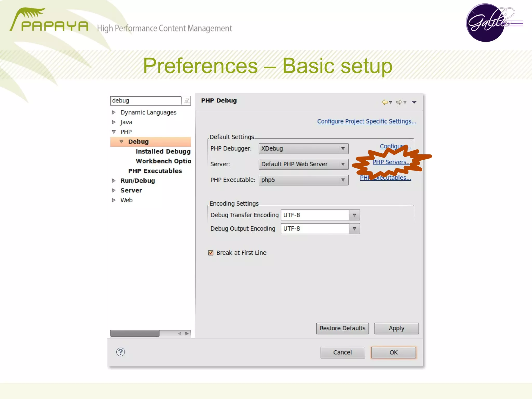Select Run/Debug preferences category
The height and width of the screenshot is (399, 532).
coord(137,181)
